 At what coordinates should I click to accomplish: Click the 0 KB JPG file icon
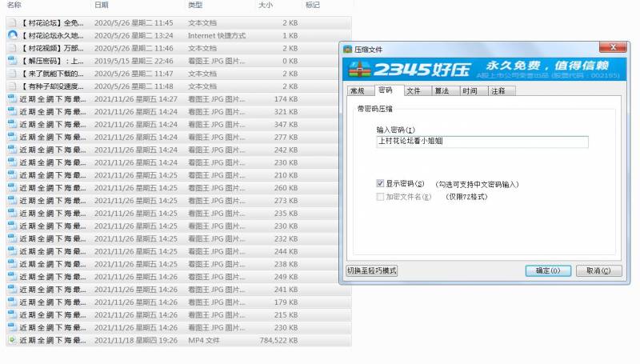click(x=12, y=61)
